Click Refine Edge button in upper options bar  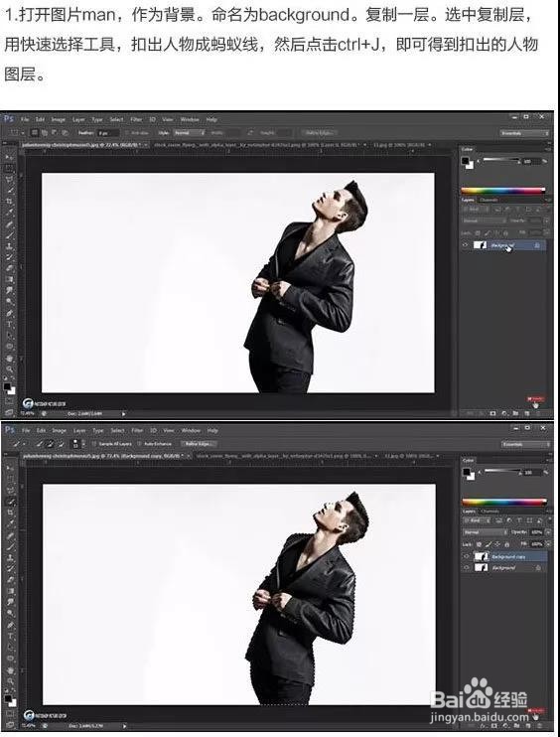319,133
